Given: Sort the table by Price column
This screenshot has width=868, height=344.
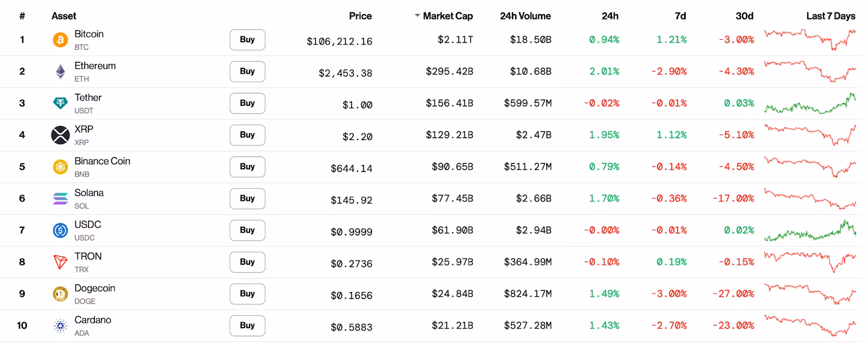Looking at the screenshot, I should pos(360,16).
